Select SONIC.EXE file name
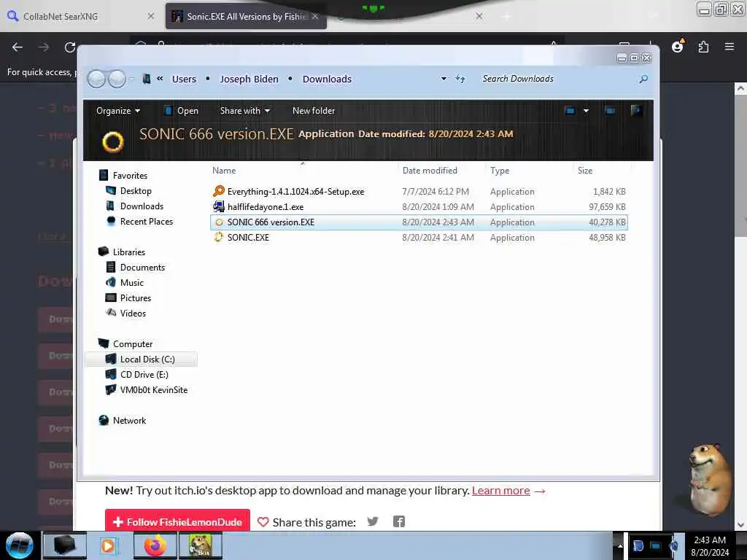This screenshot has width=747, height=560. pyautogui.click(x=248, y=237)
